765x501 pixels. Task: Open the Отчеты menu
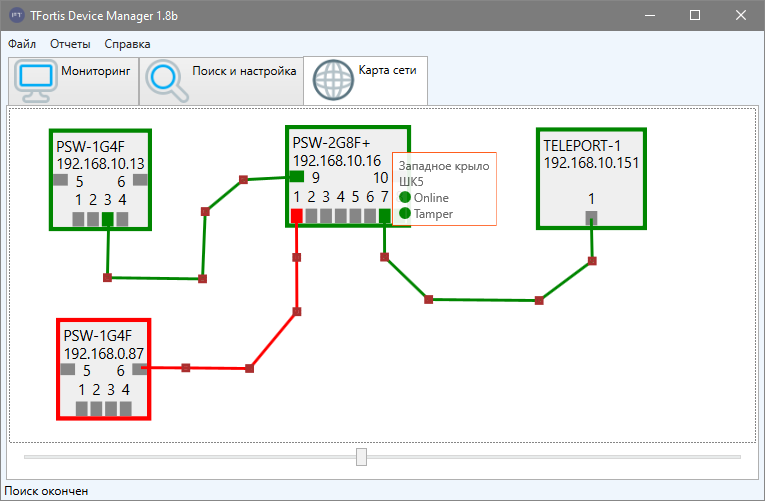click(70, 44)
